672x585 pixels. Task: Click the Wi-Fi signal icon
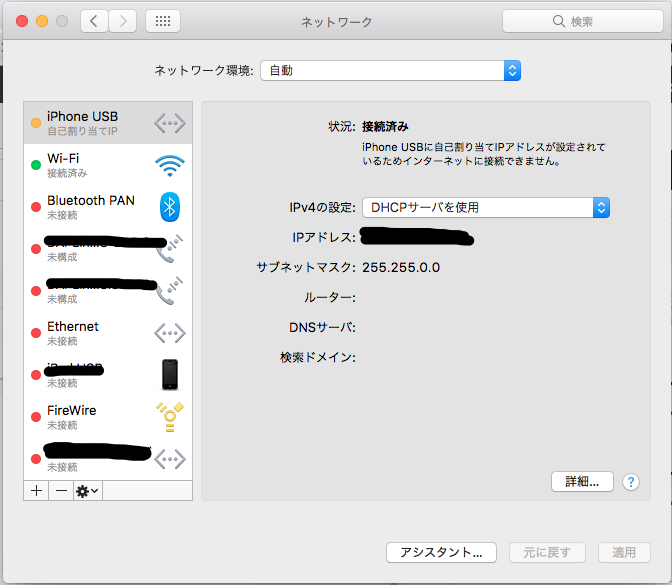pos(170,165)
